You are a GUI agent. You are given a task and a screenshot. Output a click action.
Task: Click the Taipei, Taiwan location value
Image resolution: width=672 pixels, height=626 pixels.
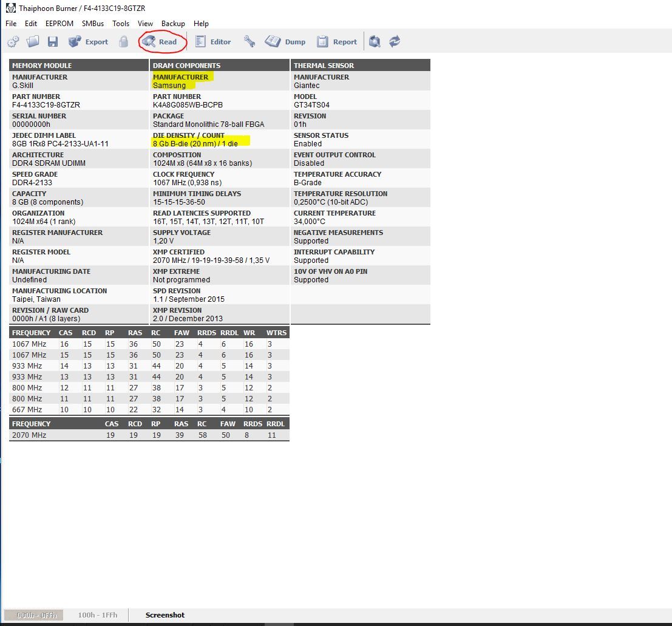coord(36,299)
